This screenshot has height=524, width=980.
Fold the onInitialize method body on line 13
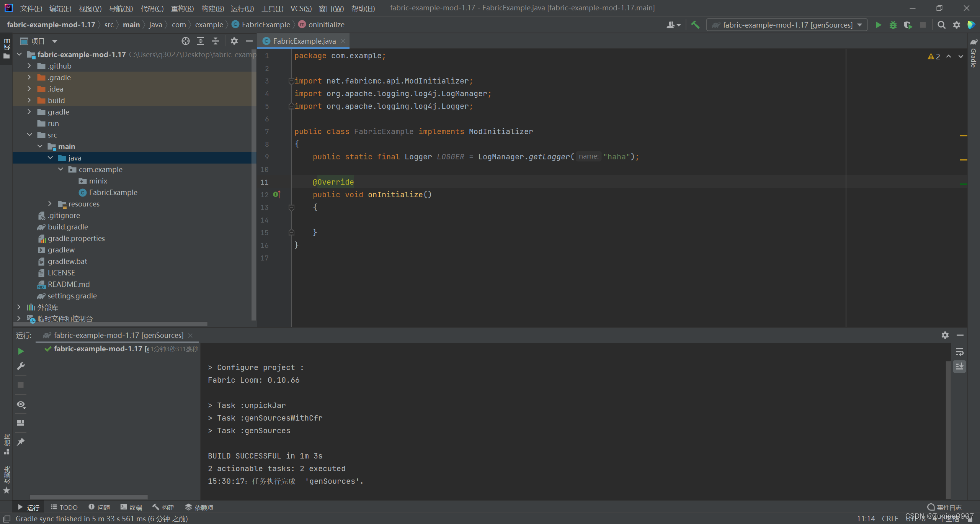point(291,207)
